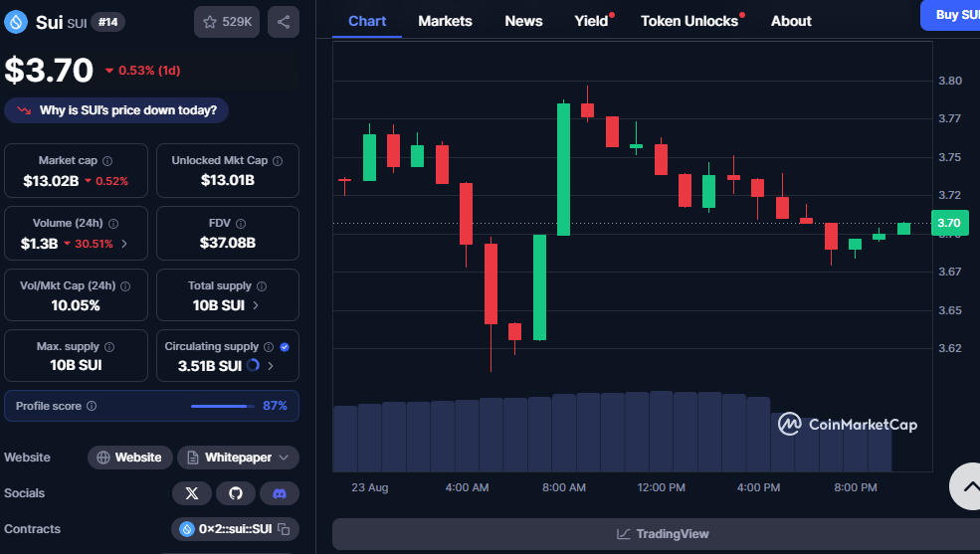Open the X (Twitter) social link

192,493
